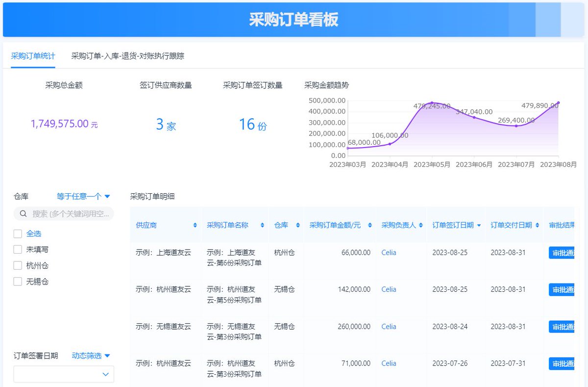Select the 2023年05月 data point on trend chart

[432, 103]
